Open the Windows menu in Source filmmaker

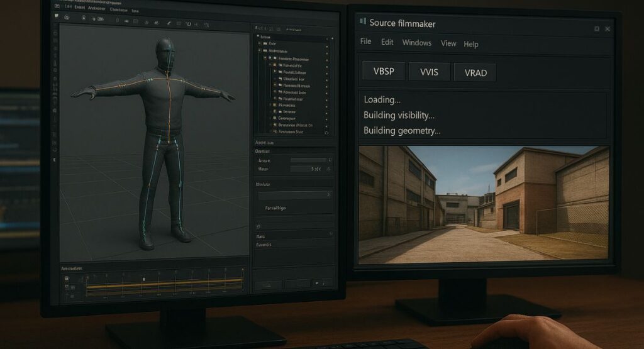coord(416,43)
